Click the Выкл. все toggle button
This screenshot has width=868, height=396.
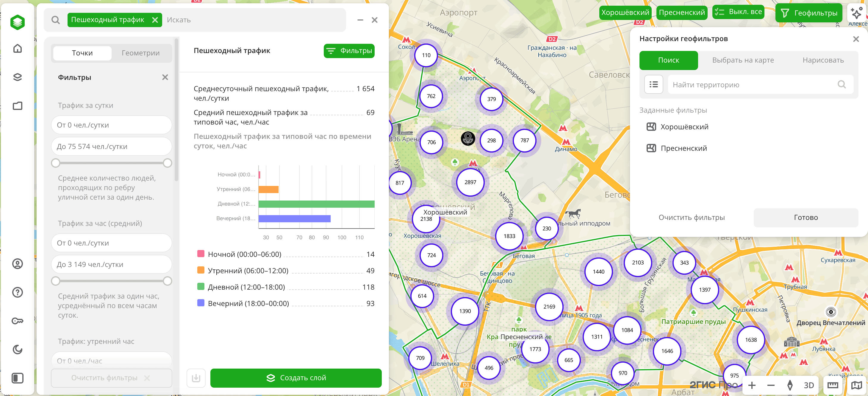pos(738,12)
